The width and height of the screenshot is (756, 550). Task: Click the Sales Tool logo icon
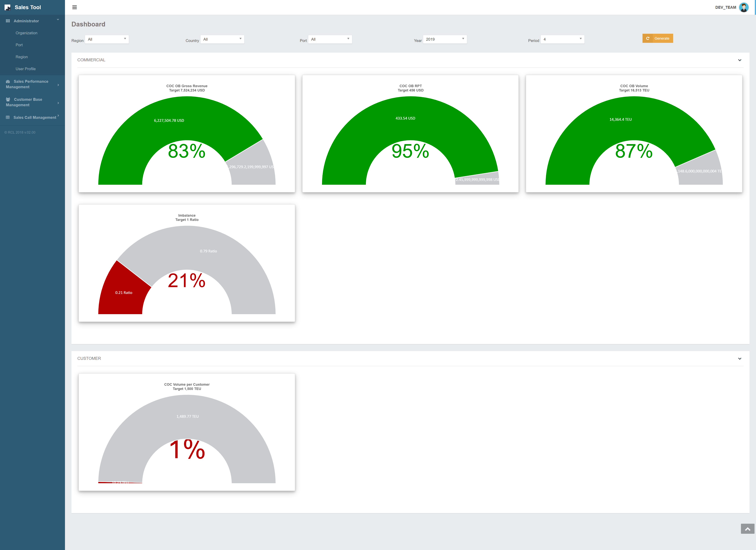pos(7,7)
